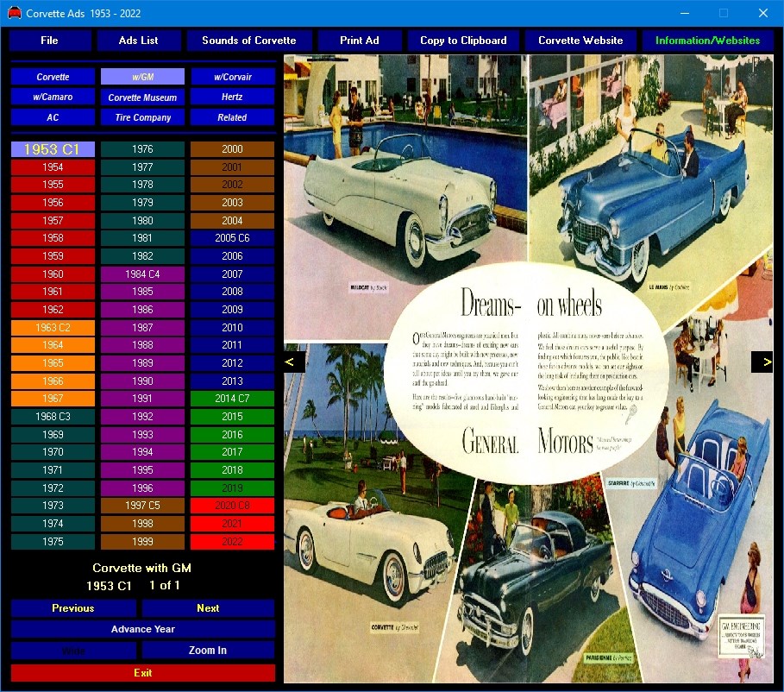784x692 pixels.
Task: Select the w/GM category
Action: point(142,77)
